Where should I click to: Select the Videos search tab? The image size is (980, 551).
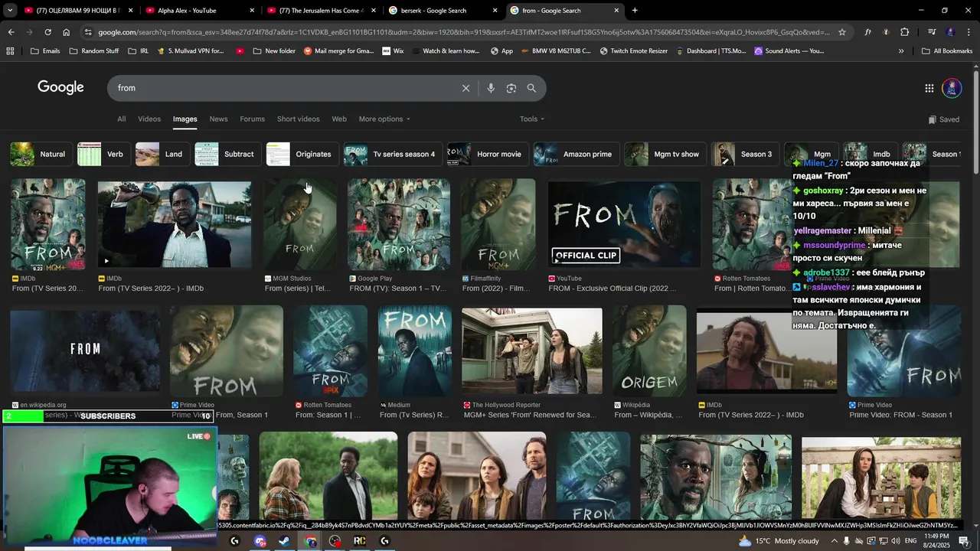click(x=149, y=119)
